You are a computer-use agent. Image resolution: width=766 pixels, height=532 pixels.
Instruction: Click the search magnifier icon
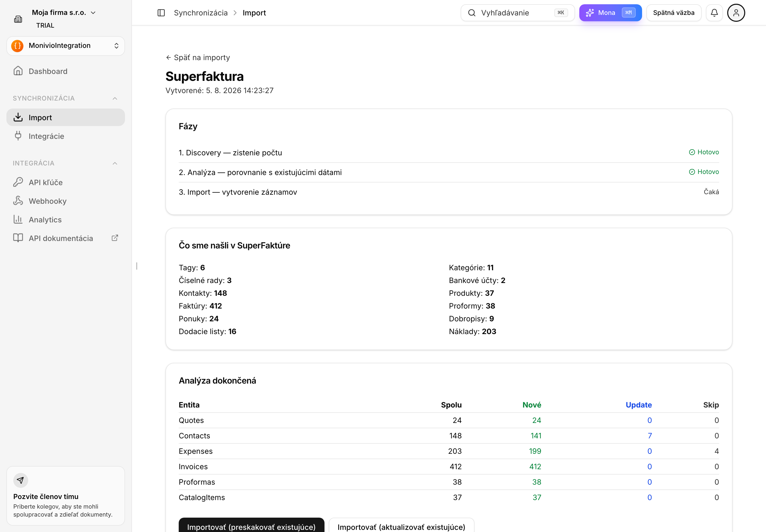(x=472, y=13)
